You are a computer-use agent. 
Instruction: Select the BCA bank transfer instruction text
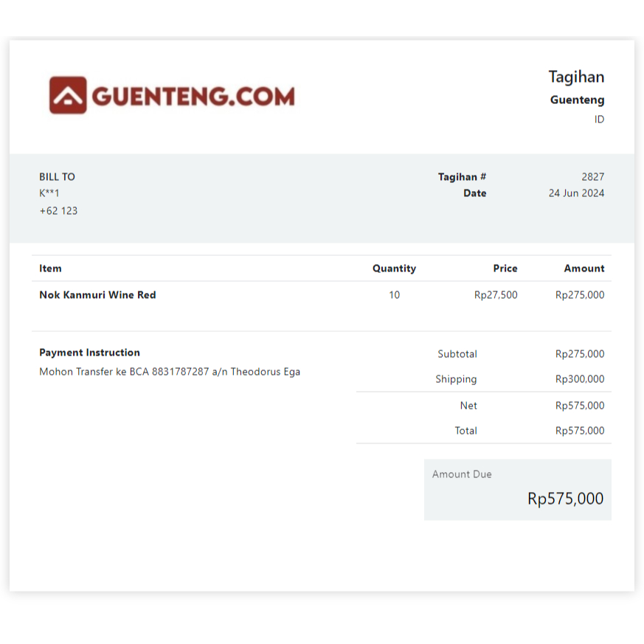click(170, 372)
